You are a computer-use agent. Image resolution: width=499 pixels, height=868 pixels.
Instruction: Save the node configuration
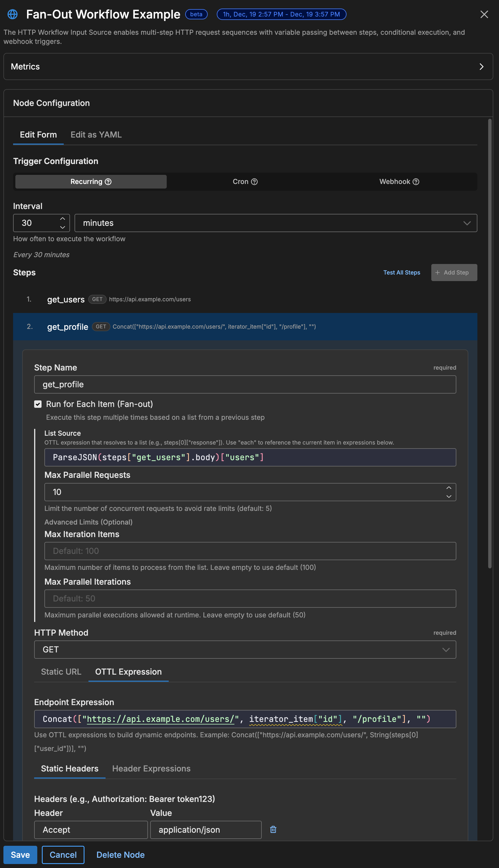pyautogui.click(x=20, y=855)
